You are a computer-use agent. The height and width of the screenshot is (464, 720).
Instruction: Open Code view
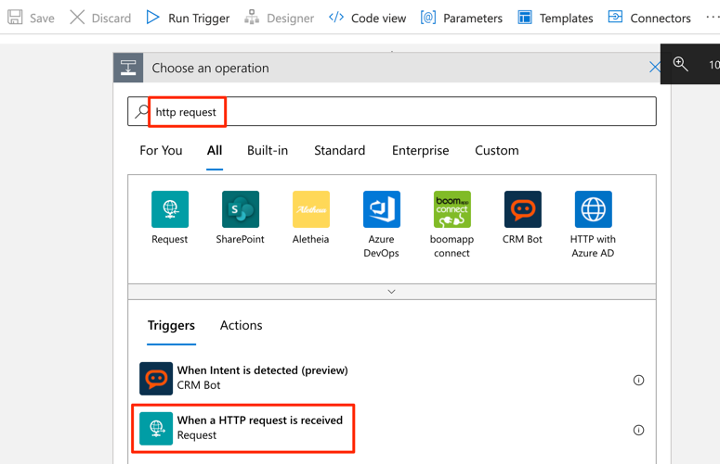[367, 18]
